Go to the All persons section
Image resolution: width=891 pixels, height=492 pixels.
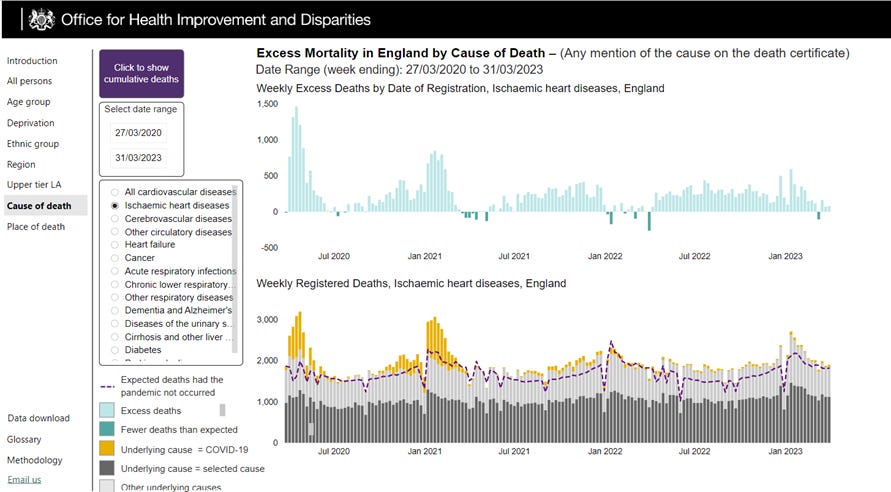pyautogui.click(x=29, y=81)
